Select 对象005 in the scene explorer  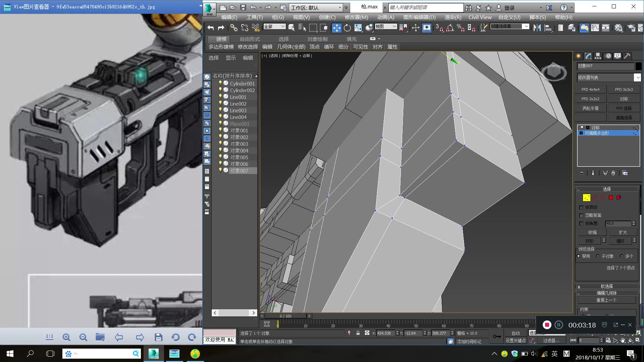click(x=239, y=157)
